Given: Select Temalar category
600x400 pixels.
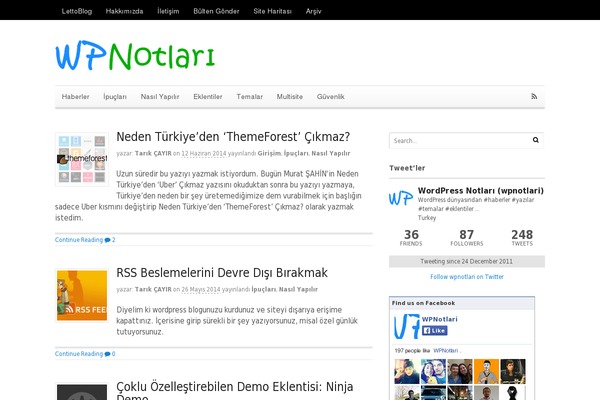Looking at the screenshot, I should pos(249,97).
